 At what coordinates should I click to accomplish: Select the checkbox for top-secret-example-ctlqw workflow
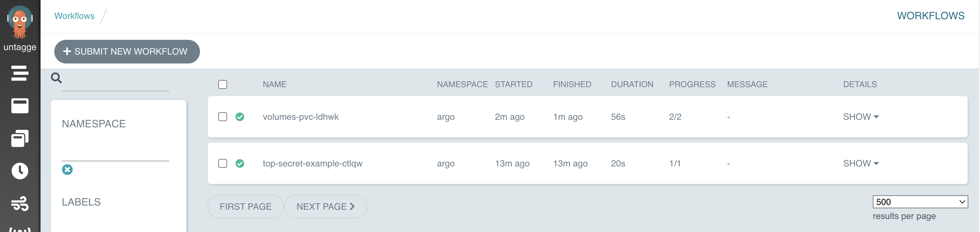point(223,163)
